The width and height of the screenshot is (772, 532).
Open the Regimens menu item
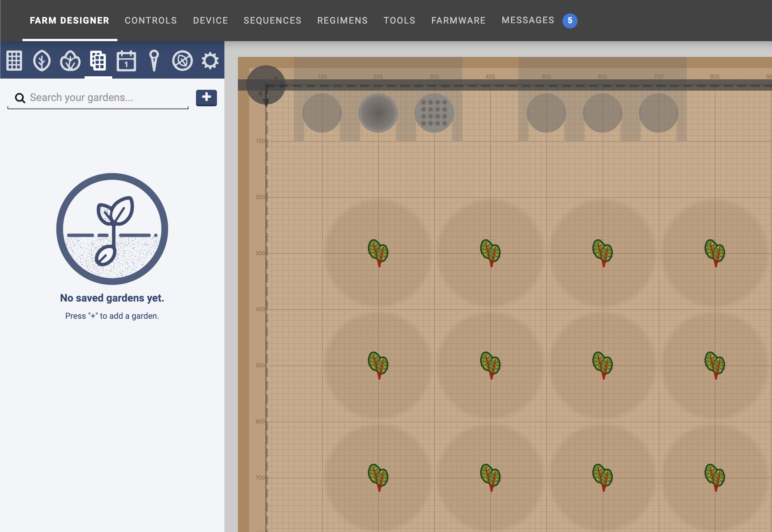point(343,21)
